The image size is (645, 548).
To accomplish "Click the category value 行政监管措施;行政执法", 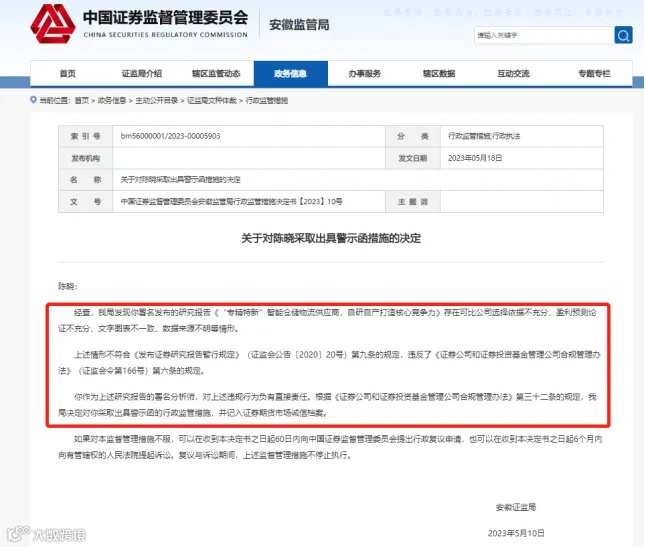I will coord(484,136).
